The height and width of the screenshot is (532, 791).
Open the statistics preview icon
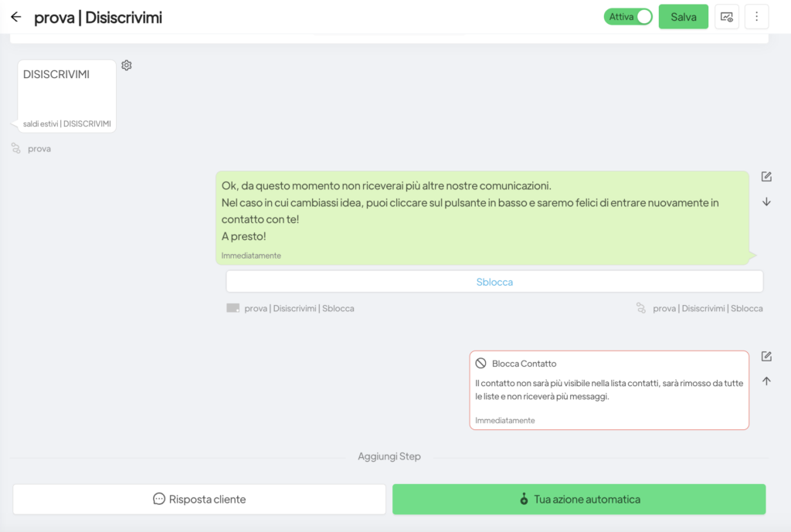click(726, 17)
